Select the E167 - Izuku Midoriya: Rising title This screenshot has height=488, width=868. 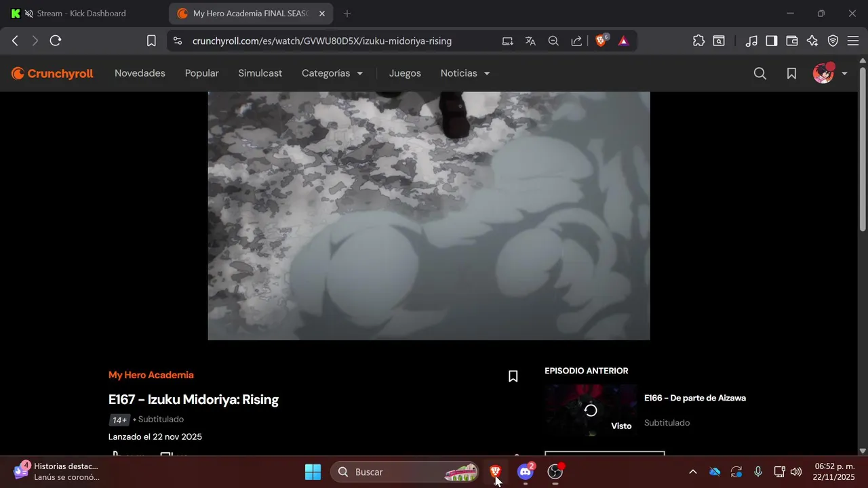click(193, 399)
